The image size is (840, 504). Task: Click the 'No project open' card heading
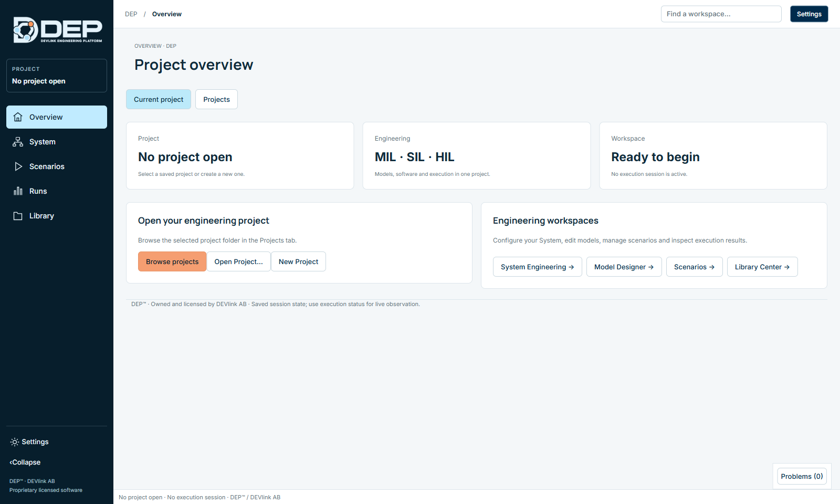[x=185, y=157]
